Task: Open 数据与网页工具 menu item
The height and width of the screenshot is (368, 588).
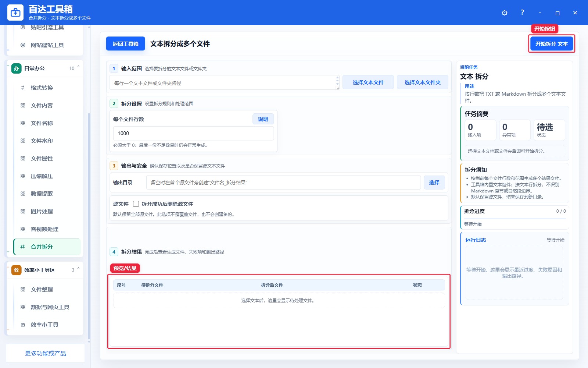Action: (x=47, y=307)
